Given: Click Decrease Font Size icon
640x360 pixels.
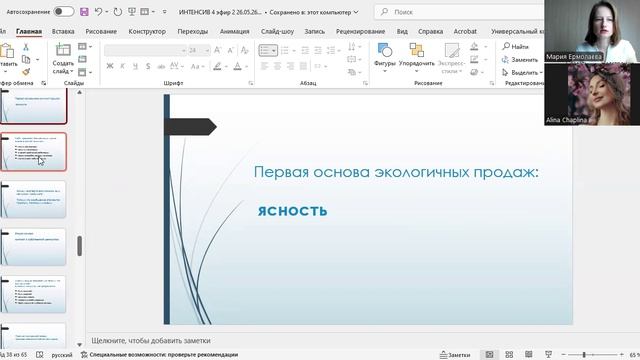Looking at the screenshot, I should point(231,50).
